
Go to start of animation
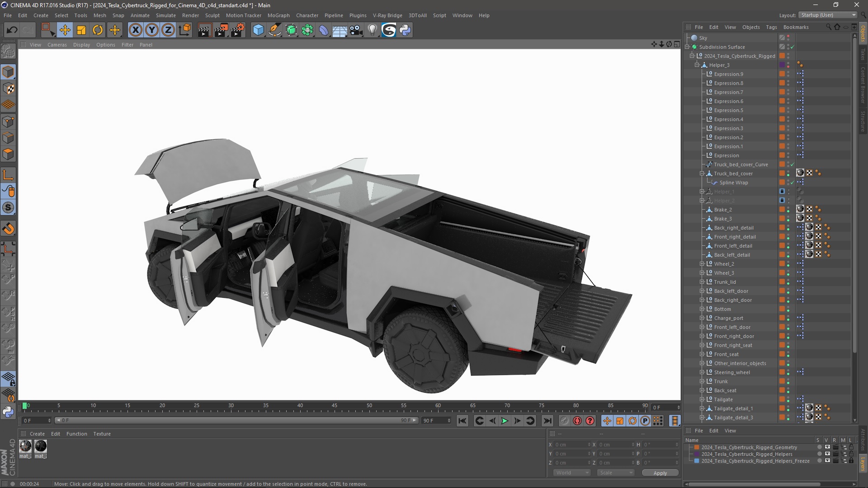[x=462, y=421]
